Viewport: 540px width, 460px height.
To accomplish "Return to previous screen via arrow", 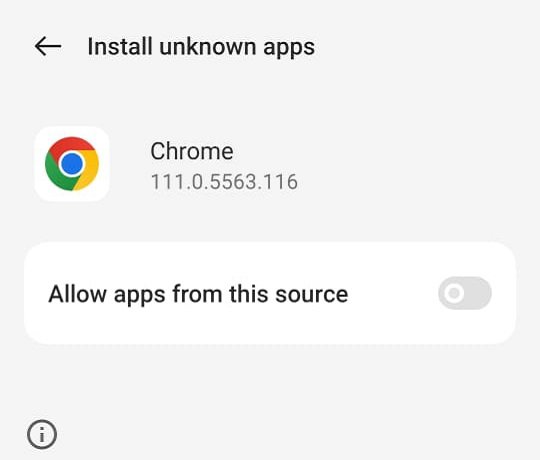I will pyautogui.click(x=48, y=46).
